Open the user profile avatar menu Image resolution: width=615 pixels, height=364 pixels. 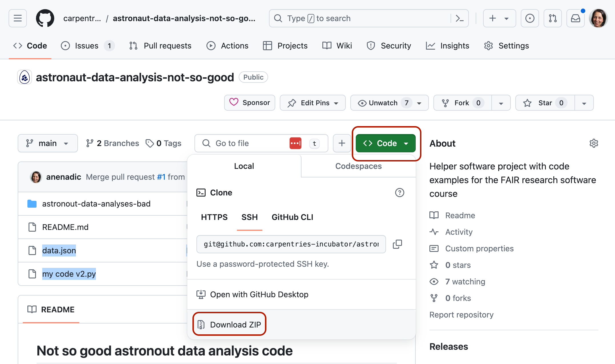598,18
